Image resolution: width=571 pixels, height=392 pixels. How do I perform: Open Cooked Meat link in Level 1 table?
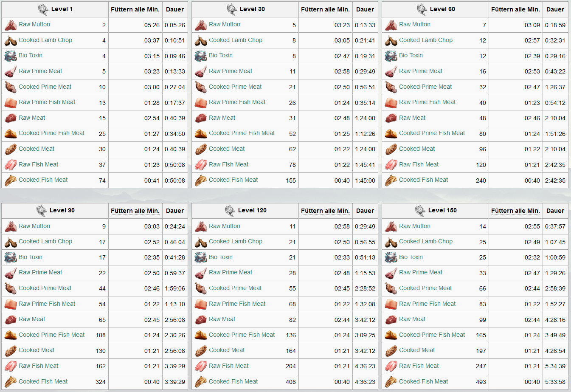point(37,149)
